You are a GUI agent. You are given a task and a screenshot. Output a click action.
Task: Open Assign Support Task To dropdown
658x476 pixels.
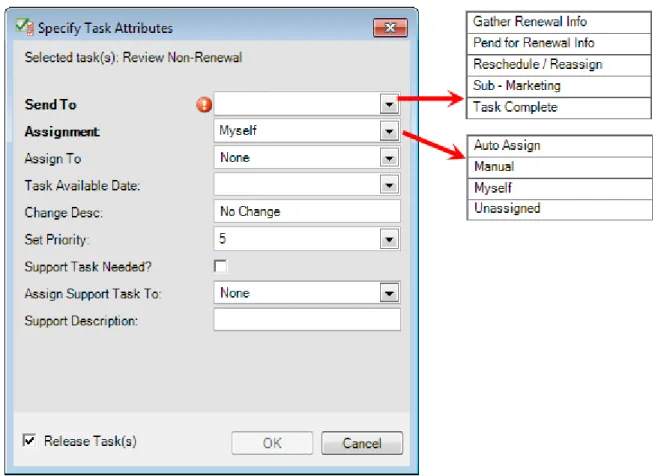click(389, 293)
